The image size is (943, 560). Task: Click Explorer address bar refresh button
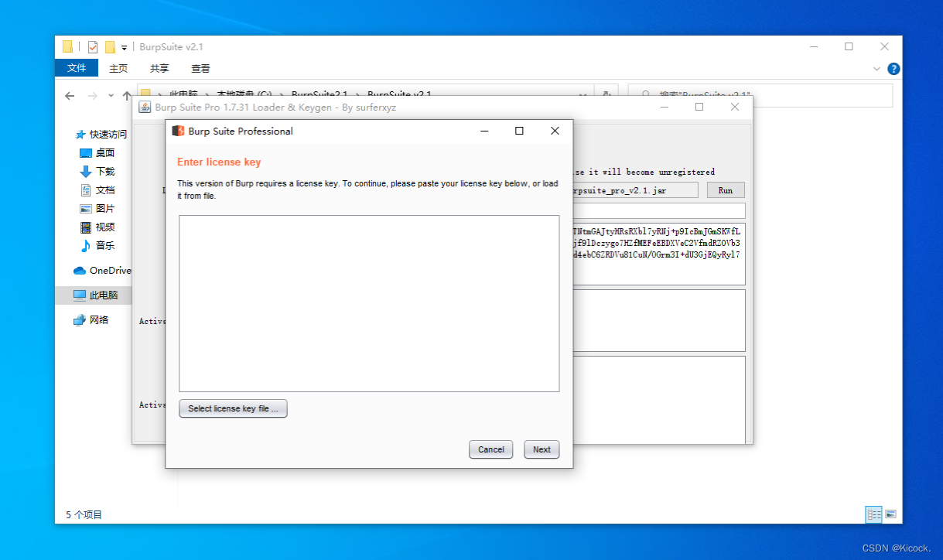[607, 94]
